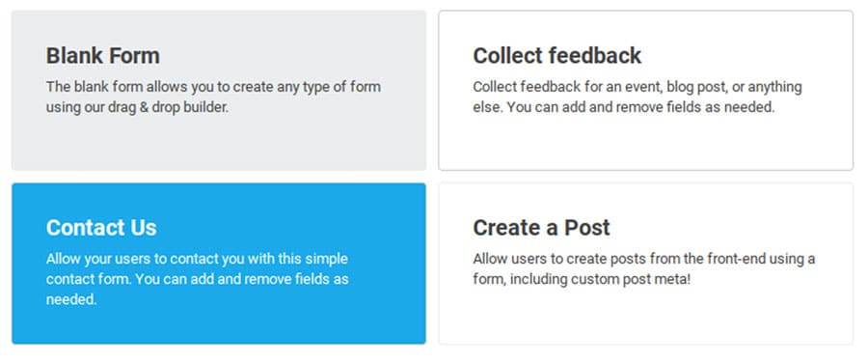This screenshot has height=364, width=868.
Task: Click the word "needed." in Contact Us card
Action: (x=71, y=299)
